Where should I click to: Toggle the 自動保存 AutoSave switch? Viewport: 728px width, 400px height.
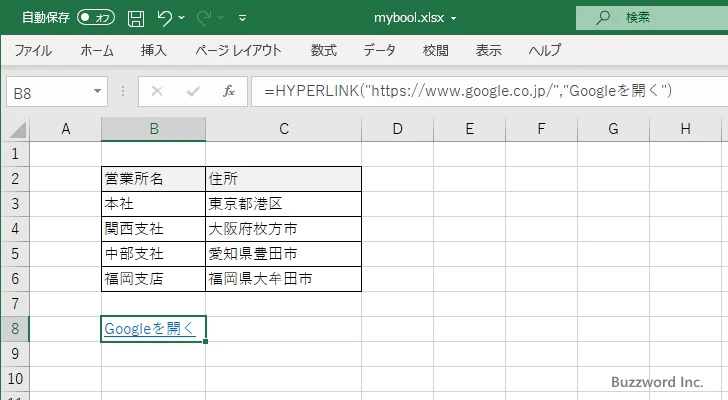pos(96,18)
